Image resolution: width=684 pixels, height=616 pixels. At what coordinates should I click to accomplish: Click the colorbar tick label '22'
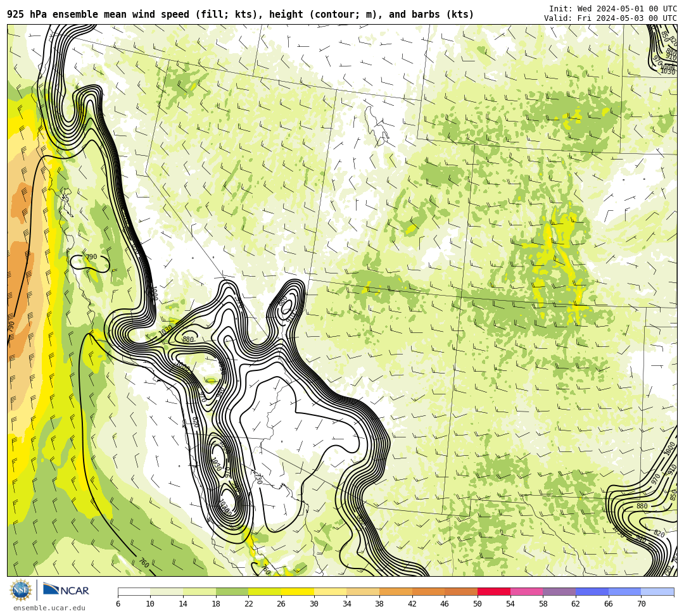[249, 604]
